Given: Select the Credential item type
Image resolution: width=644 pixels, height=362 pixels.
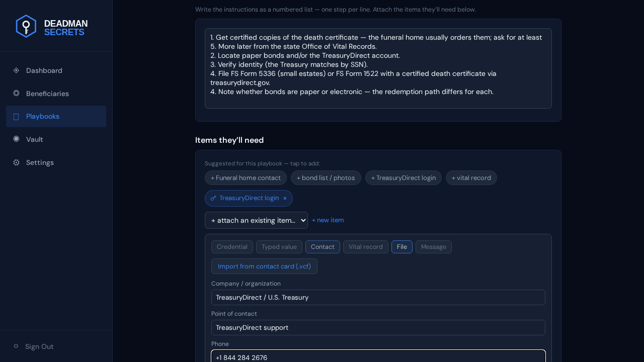Looking at the screenshot, I should (232, 247).
